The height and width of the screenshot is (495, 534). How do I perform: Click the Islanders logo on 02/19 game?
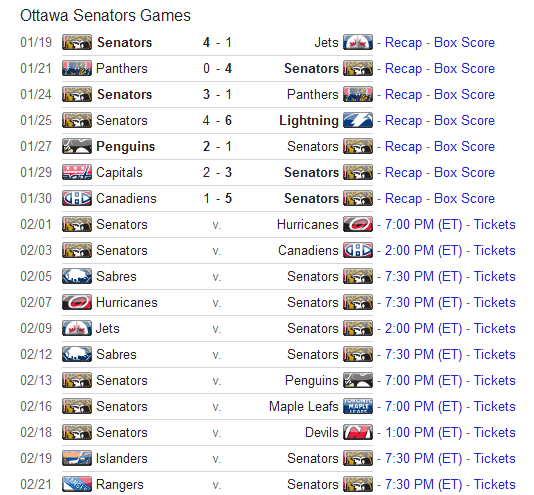point(77,458)
